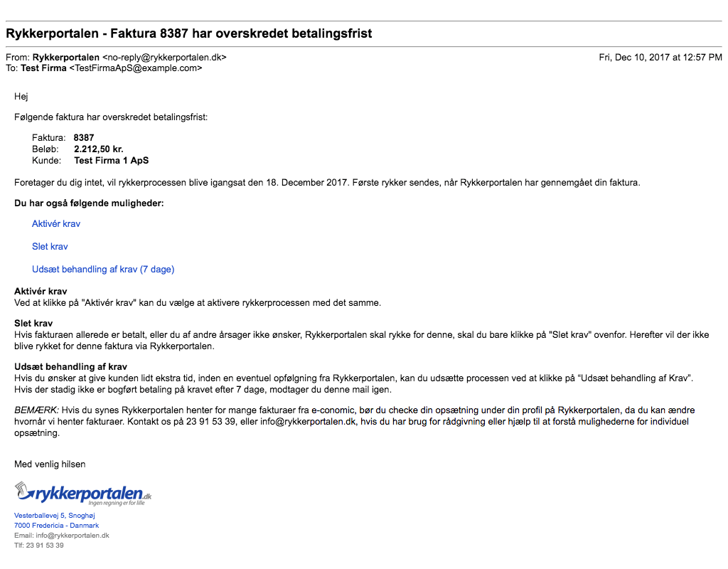The width and height of the screenshot is (728, 569).
Task: Click the "7000 Fredericia - Danmark" link
Action: pos(56,526)
